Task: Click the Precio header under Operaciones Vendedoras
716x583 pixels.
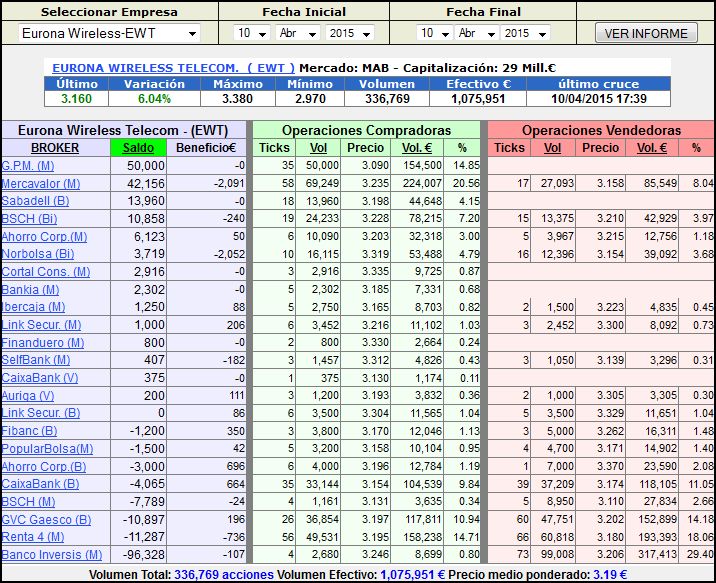Action: coord(600,147)
